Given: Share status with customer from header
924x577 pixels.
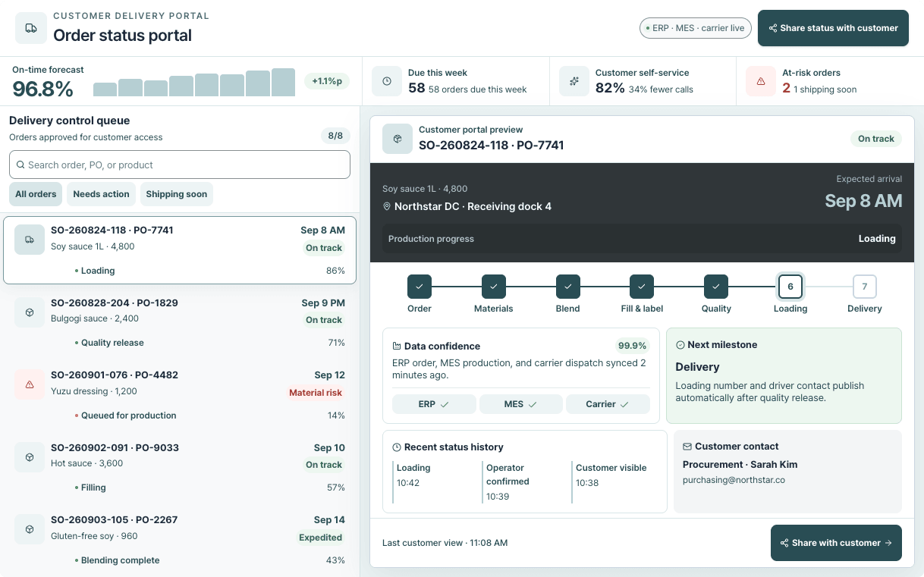Looking at the screenshot, I should click(833, 28).
